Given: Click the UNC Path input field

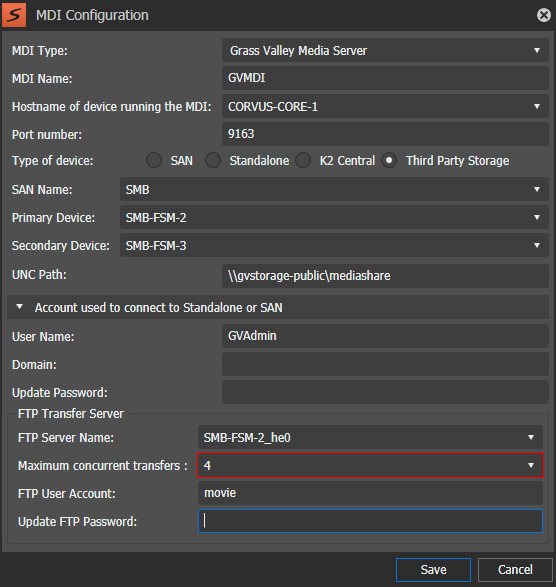Looking at the screenshot, I should (x=385, y=276).
